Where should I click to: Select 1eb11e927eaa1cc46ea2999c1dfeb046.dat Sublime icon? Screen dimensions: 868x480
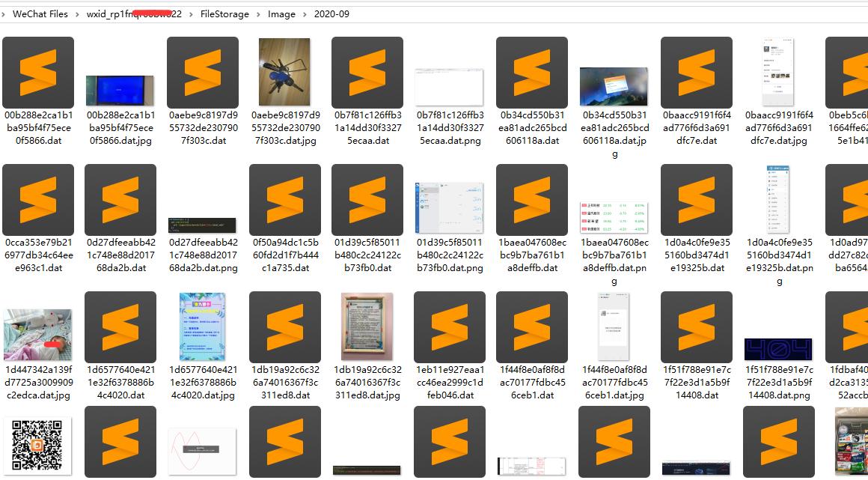450,327
